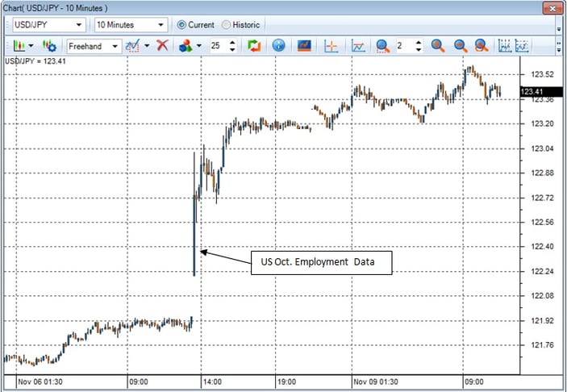The height and width of the screenshot is (392, 567).
Task: Open the 10 Minutes timeframe dropdown
Action: click(x=131, y=25)
